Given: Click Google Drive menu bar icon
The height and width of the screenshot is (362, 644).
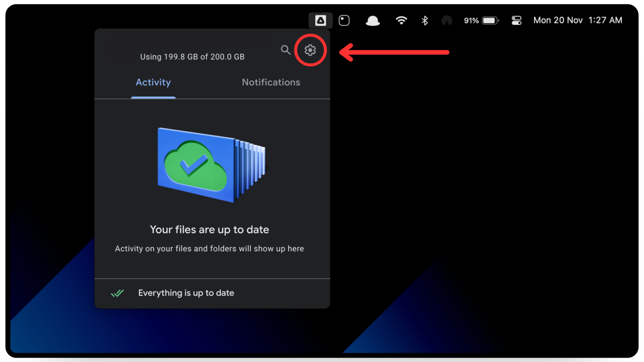Looking at the screenshot, I should coord(320,20).
